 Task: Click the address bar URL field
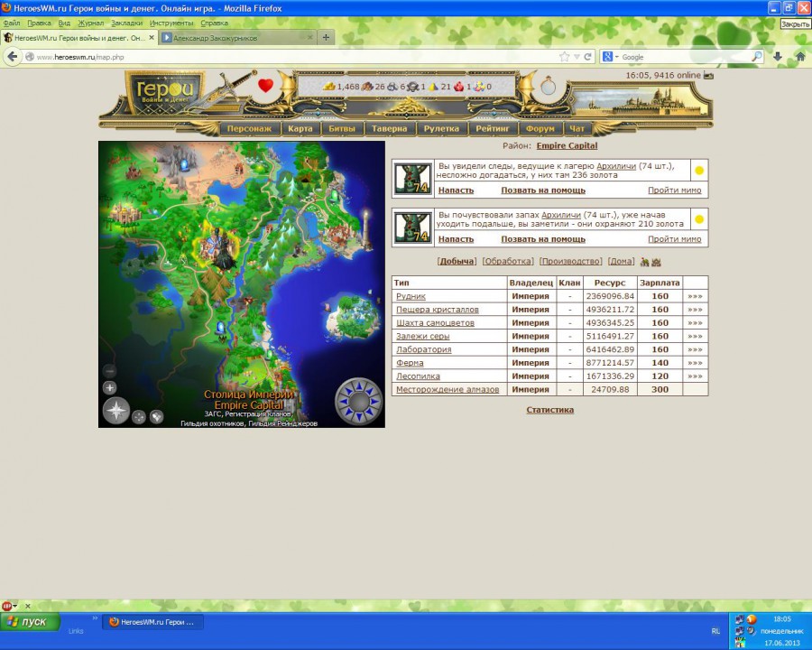[x=295, y=57]
